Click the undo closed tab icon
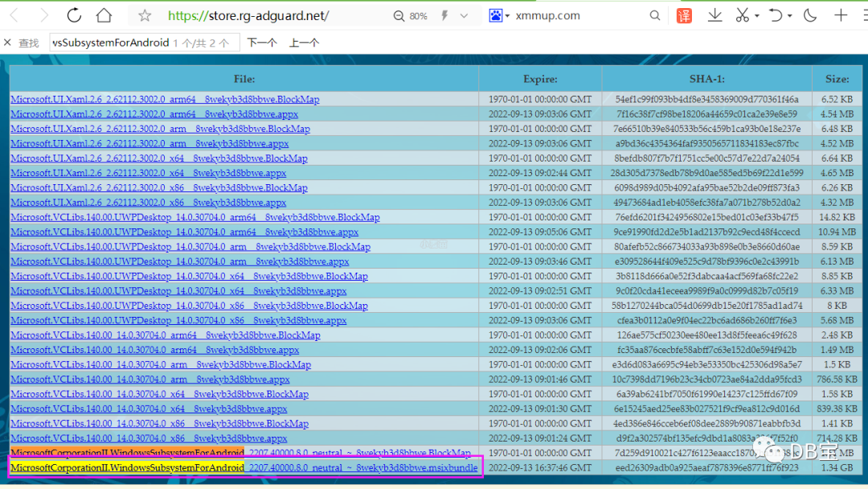868x489 pixels. [x=776, y=15]
